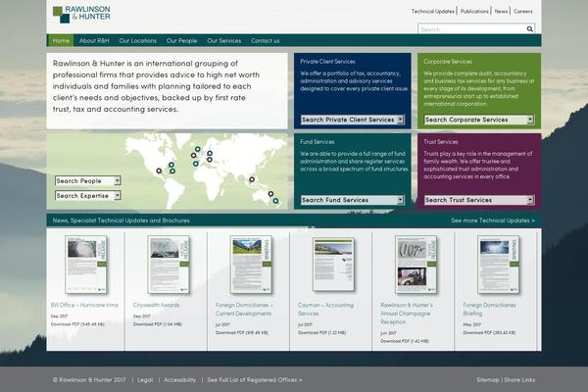Click the Trust Services panel heading
The image size is (588, 392).
coord(441,142)
